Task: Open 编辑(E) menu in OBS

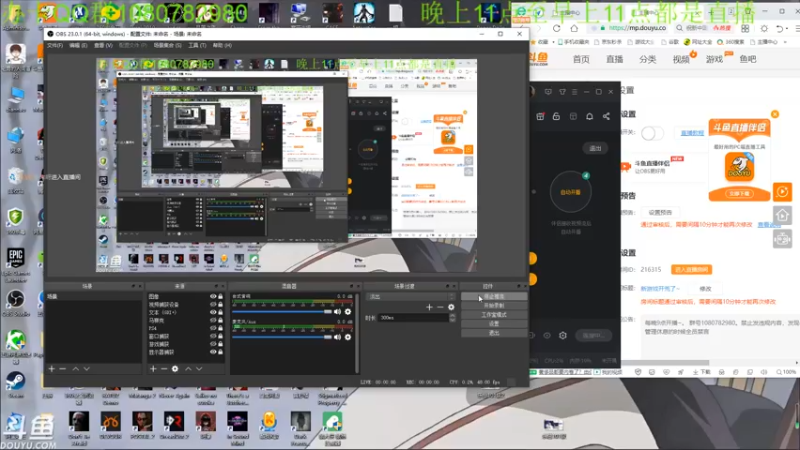Action: click(78, 45)
